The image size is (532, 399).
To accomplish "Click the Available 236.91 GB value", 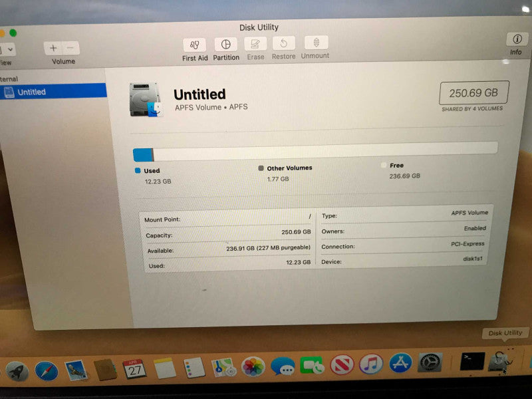I will [x=268, y=248].
